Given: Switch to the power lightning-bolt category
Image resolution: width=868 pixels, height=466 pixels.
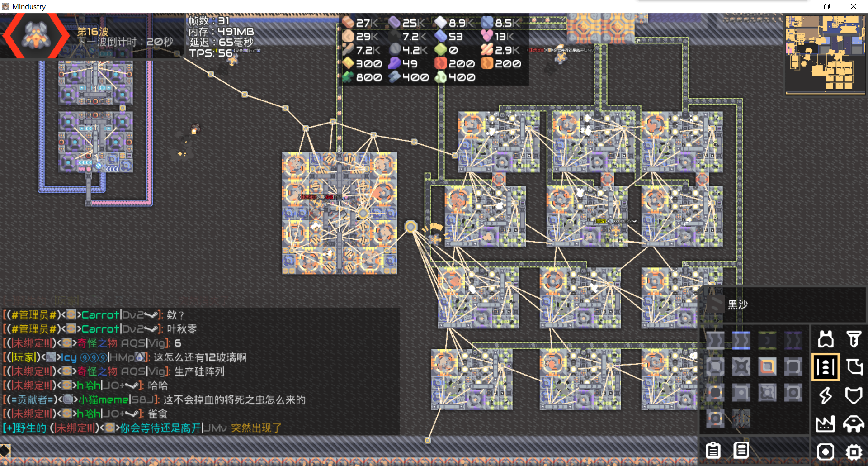Looking at the screenshot, I should (x=826, y=395).
